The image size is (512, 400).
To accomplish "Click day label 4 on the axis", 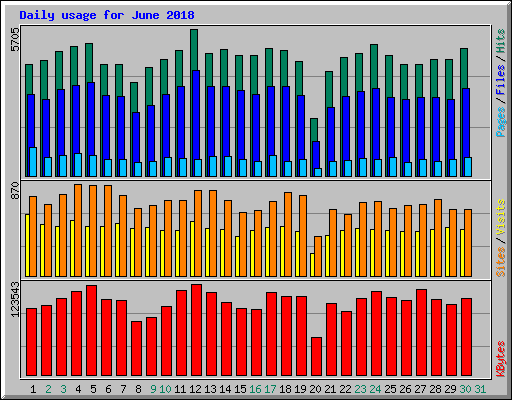I will [x=78, y=389].
